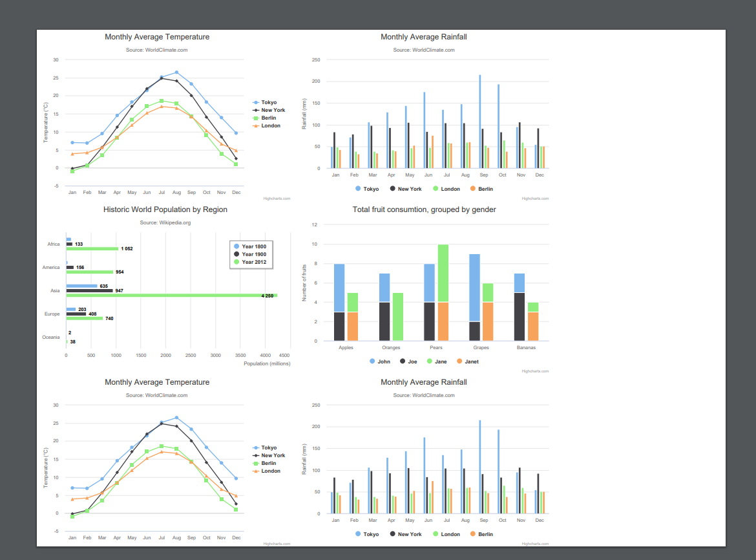The image size is (756, 560).
Task: Click the orange Janet segment in Apples column
Action: (352, 327)
